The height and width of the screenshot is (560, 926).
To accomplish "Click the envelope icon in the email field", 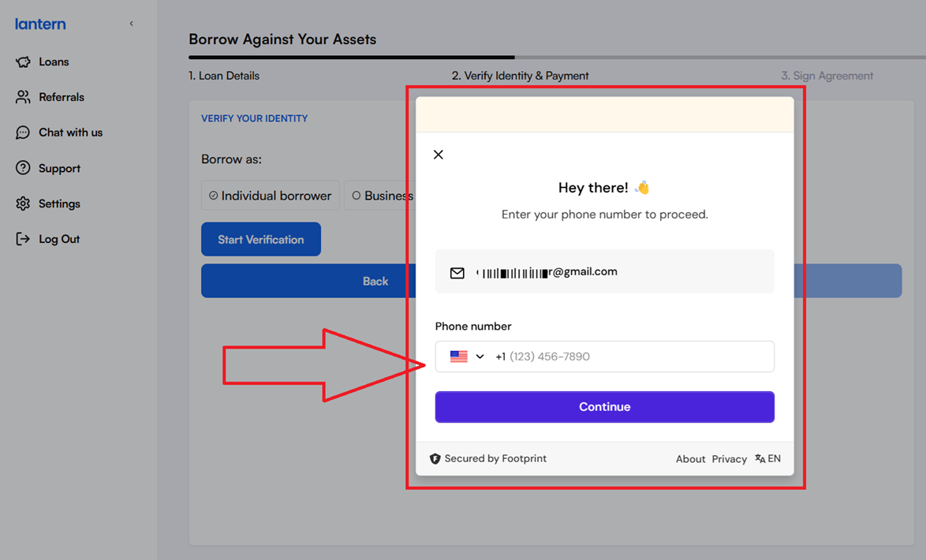I will pos(457,273).
